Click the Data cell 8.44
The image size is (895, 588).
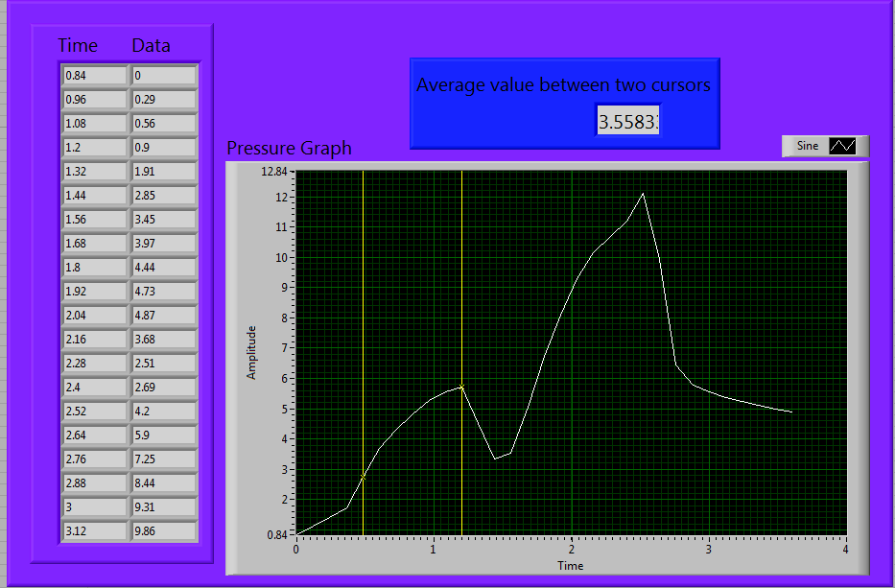(164, 482)
